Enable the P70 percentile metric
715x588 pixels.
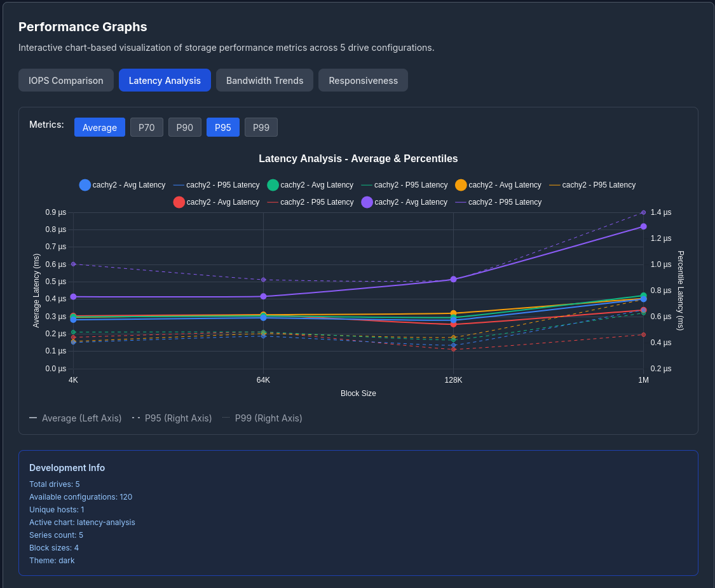pos(147,127)
